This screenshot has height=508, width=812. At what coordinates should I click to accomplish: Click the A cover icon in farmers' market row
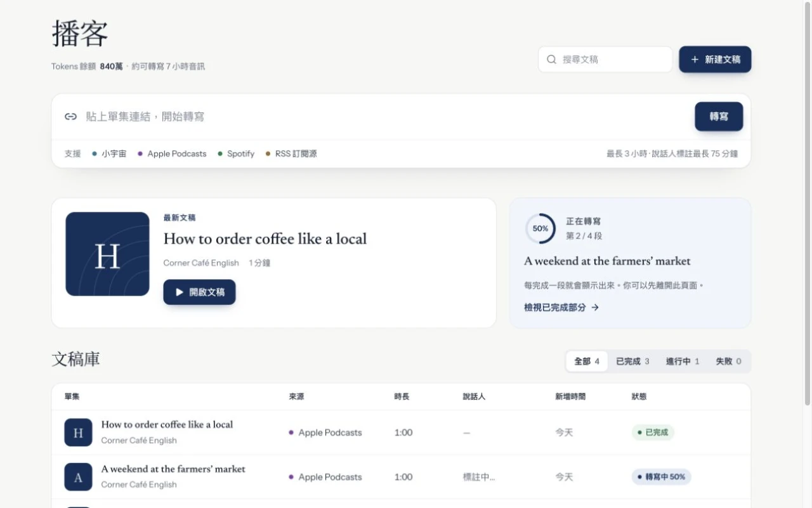tap(78, 477)
